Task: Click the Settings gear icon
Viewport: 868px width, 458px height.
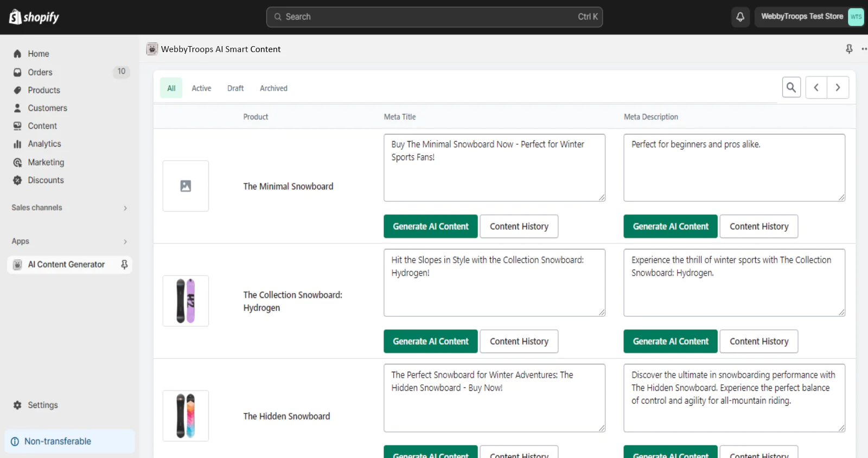Action: pos(17,405)
